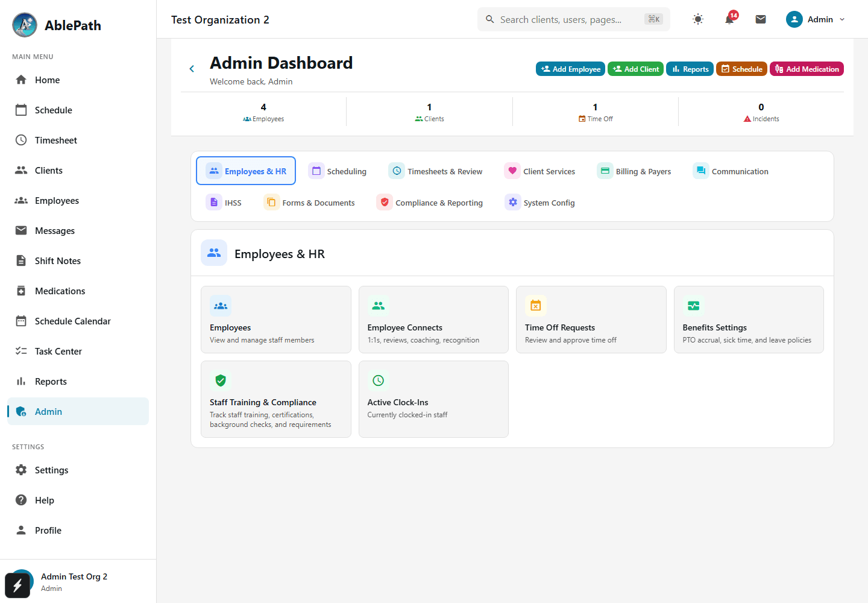Navigate to Employees in sidebar
Screen dimensions: 868x603
[78, 200]
